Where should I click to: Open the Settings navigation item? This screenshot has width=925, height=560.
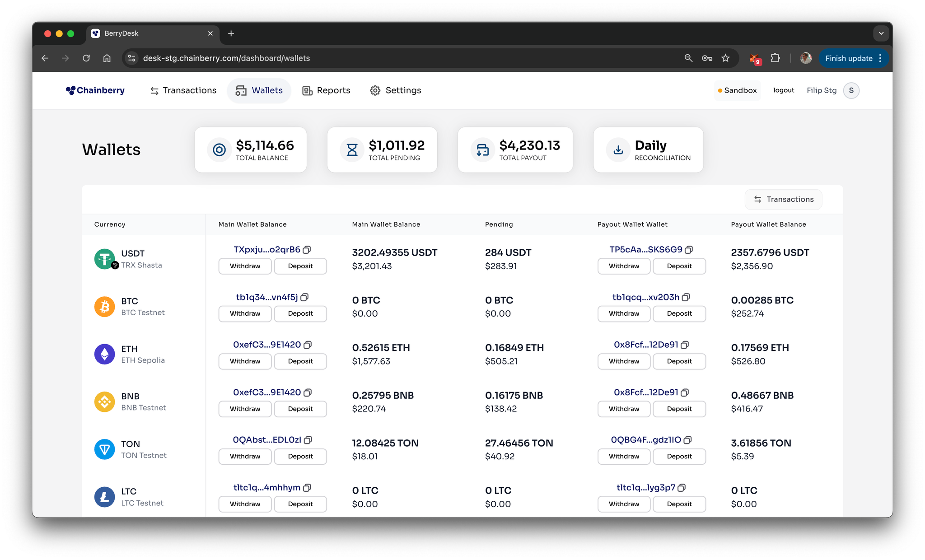point(395,90)
